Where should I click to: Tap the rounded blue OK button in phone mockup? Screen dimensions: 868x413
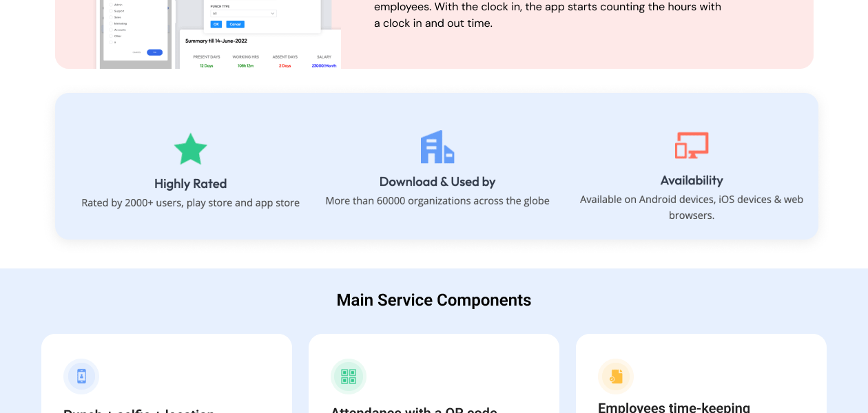point(154,52)
